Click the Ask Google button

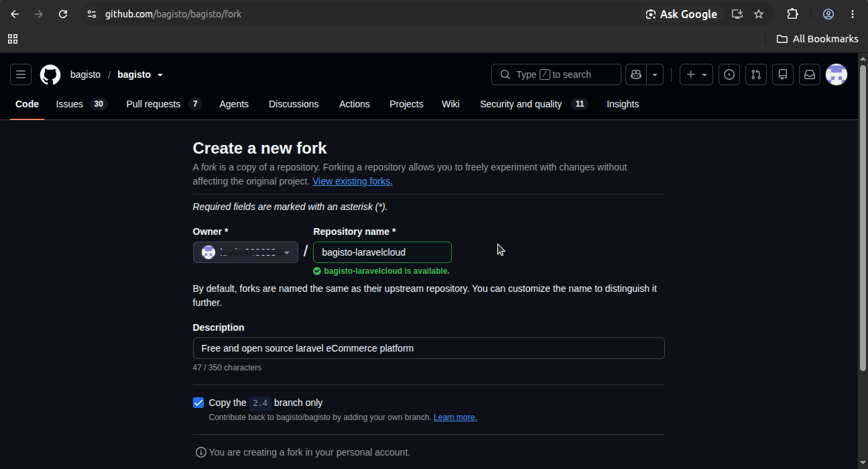(681, 14)
